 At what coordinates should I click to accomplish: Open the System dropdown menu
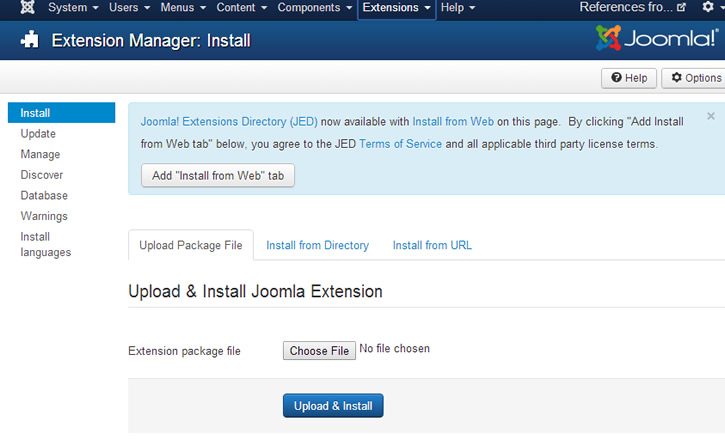click(x=73, y=7)
